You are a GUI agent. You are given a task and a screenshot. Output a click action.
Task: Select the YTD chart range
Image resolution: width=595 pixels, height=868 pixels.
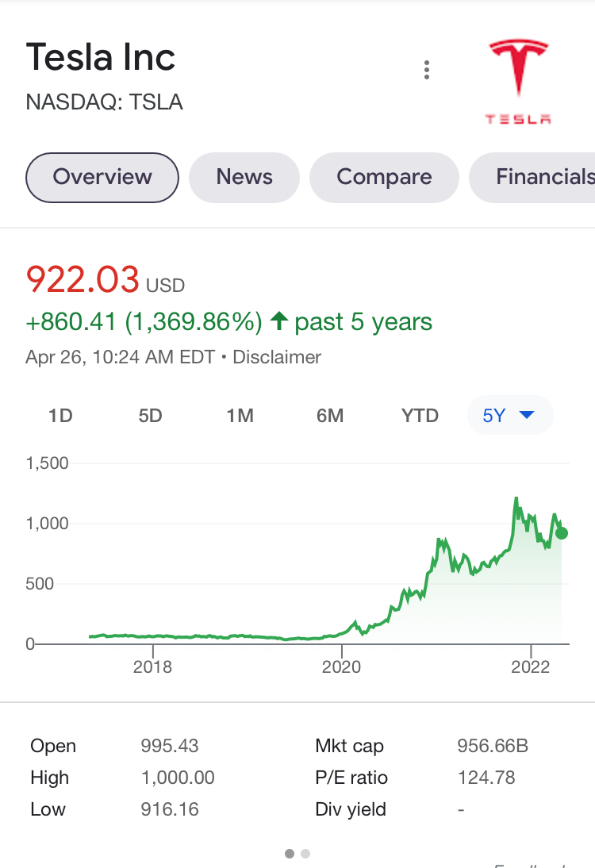click(420, 415)
